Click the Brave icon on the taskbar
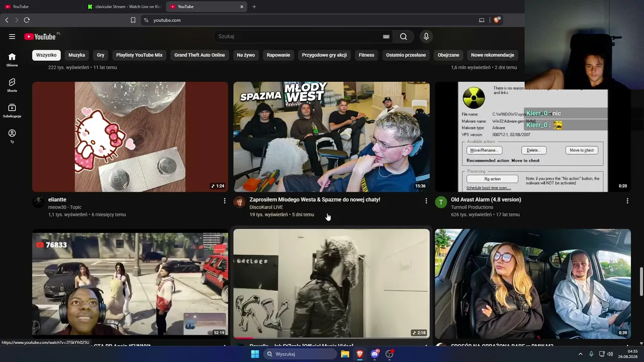 pyautogui.click(x=360, y=354)
